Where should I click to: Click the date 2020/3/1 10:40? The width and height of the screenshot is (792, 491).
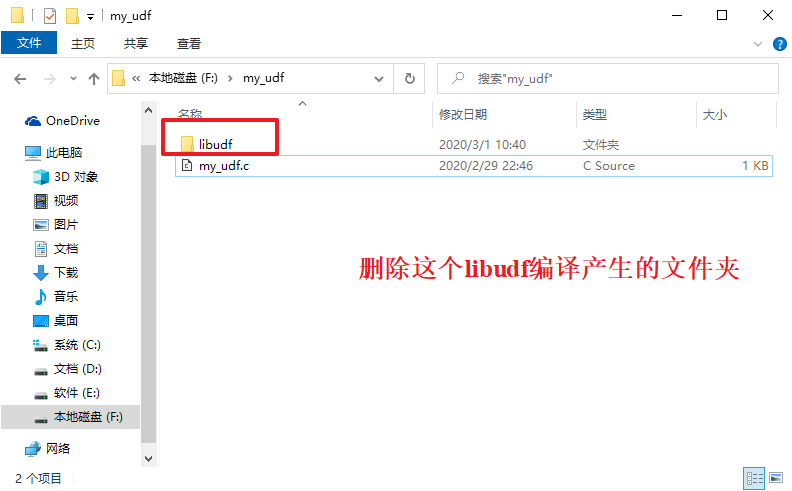tap(482, 144)
